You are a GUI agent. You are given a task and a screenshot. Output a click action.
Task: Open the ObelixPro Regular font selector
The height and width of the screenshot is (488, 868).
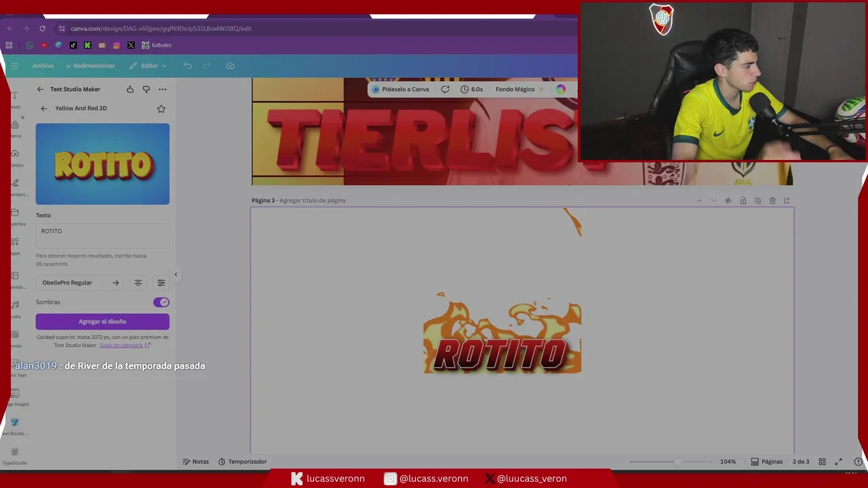(81, 283)
